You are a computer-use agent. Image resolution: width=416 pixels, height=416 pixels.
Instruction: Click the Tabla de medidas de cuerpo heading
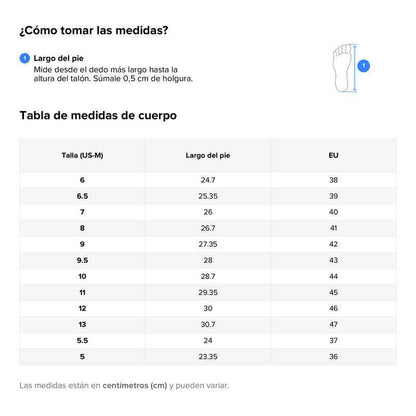[x=98, y=115]
